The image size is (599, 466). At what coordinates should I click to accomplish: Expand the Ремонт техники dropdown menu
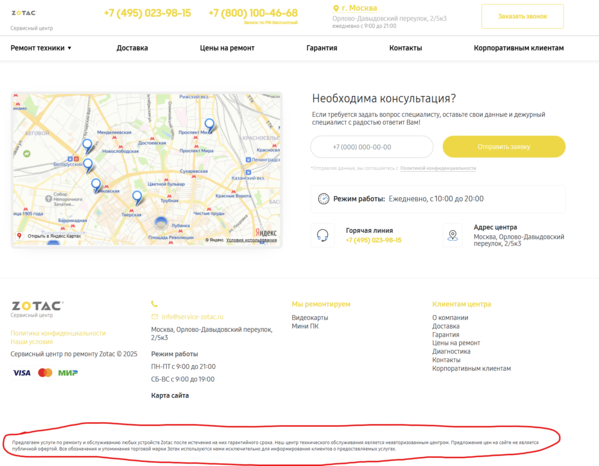point(41,48)
